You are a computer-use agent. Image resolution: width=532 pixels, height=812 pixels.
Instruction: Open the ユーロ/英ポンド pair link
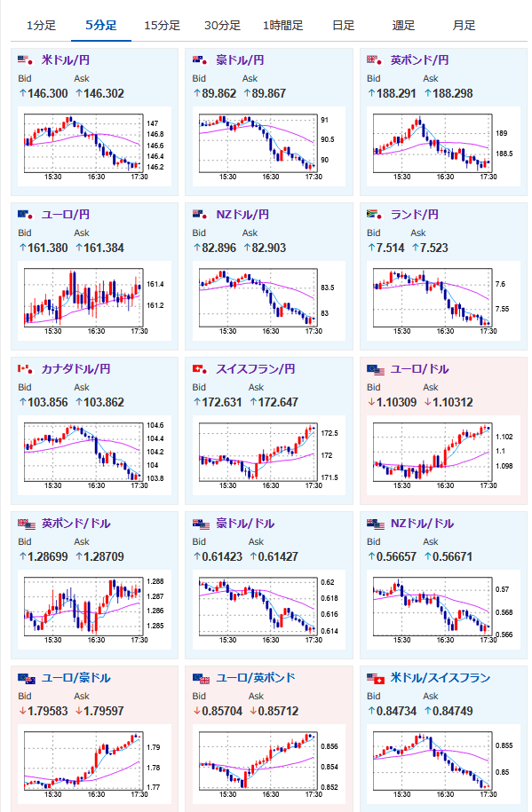tap(256, 678)
